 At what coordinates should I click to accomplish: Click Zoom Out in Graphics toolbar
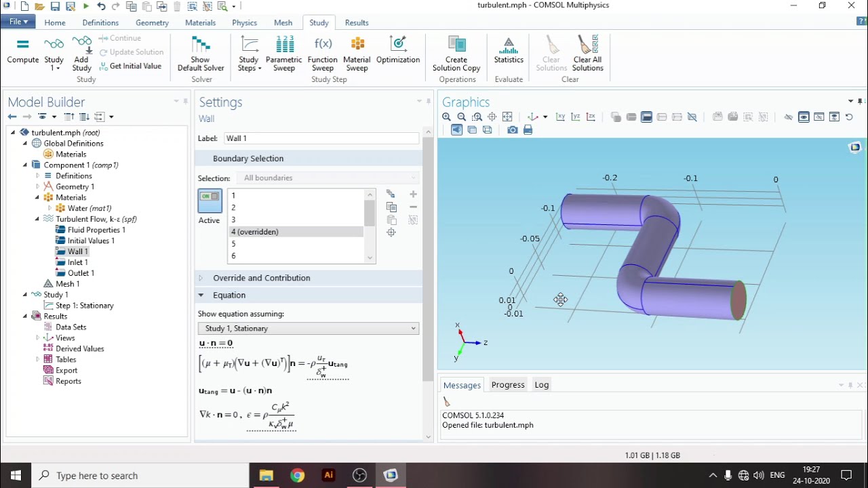click(x=462, y=117)
